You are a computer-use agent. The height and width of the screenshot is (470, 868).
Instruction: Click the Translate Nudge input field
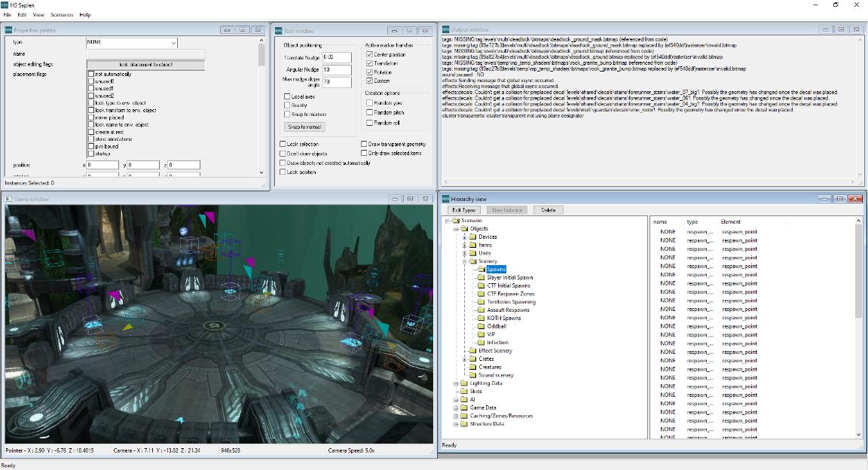point(337,57)
